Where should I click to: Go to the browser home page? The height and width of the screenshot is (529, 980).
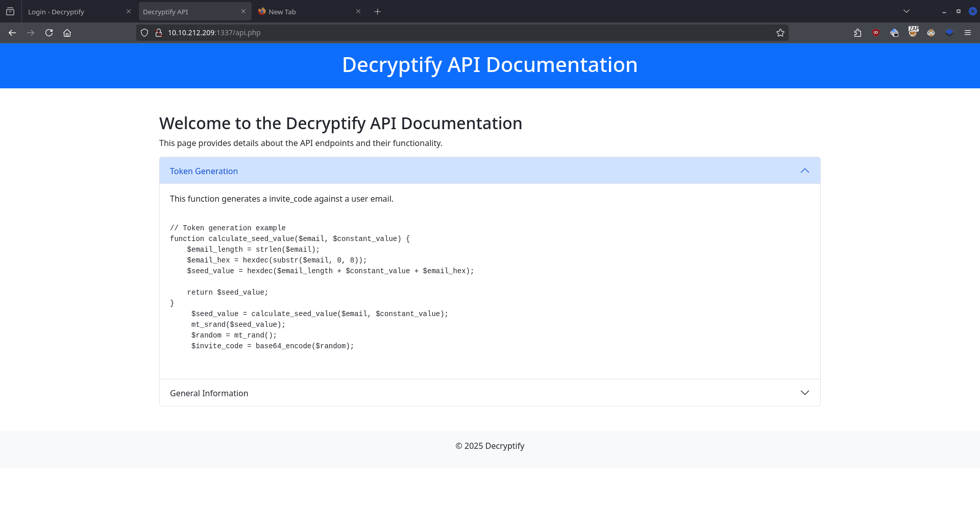pyautogui.click(x=67, y=33)
